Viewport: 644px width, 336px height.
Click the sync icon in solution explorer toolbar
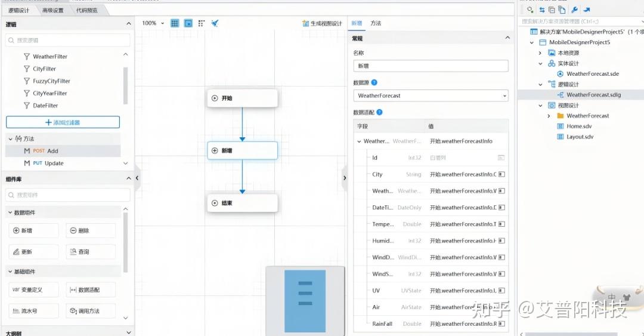tap(541, 10)
